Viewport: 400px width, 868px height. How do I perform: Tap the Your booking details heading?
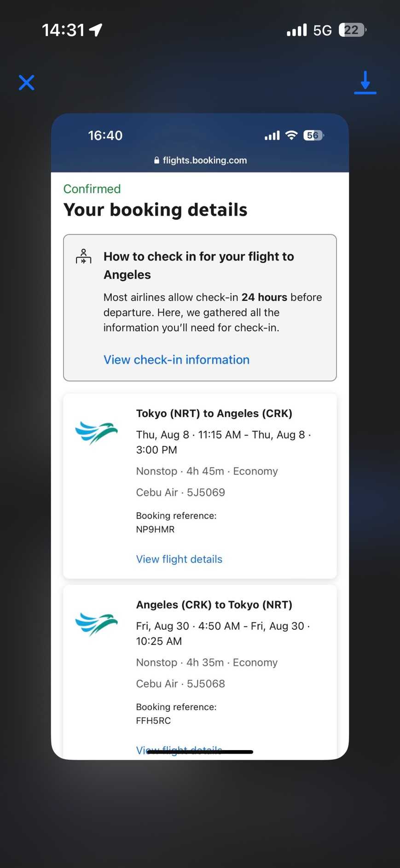(155, 210)
